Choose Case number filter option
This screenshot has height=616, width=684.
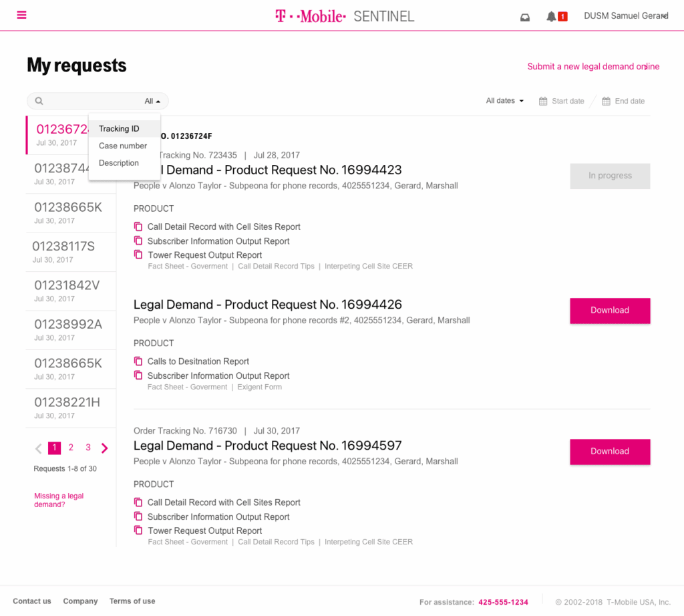pyautogui.click(x=123, y=146)
